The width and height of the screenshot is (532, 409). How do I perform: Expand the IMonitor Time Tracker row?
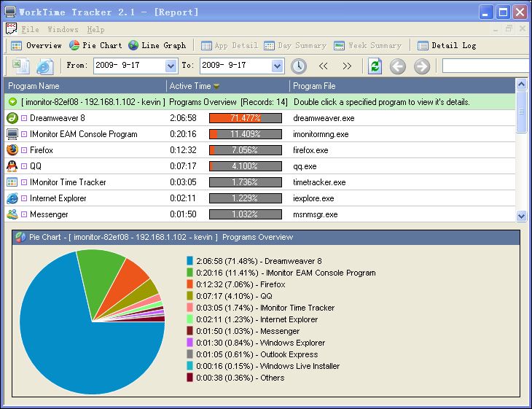point(24,182)
